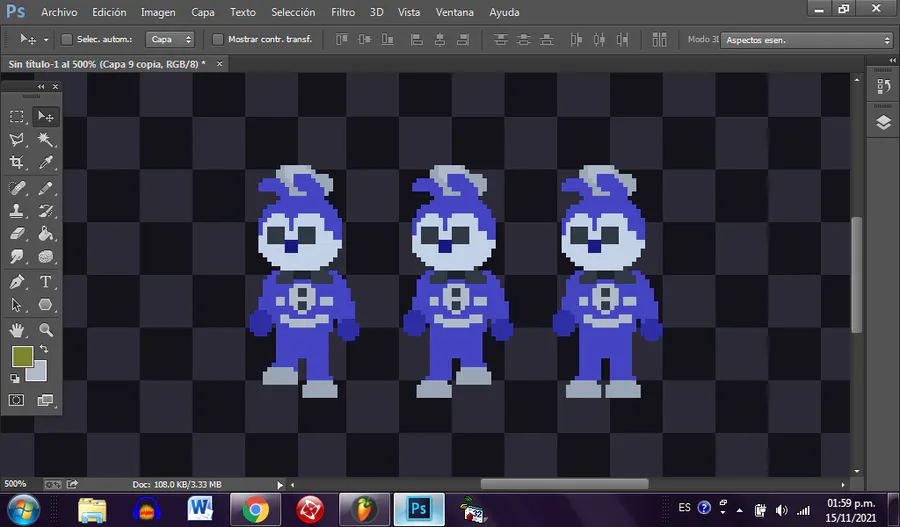Click distribute vertical centers icon

click(x=523, y=40)
